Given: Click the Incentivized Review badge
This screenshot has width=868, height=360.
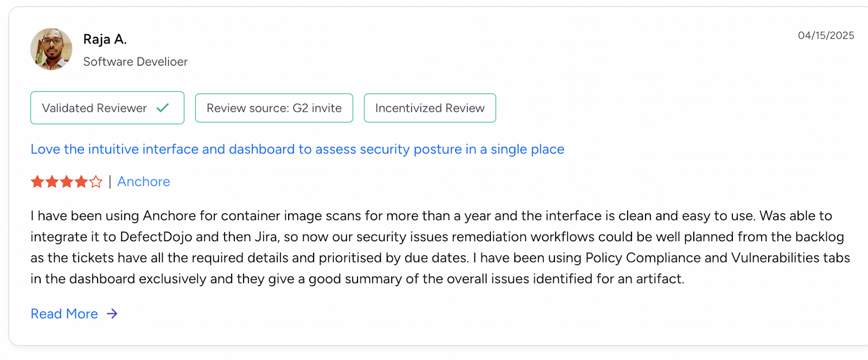Looking at the screenshot, I should click(x=429, y=108).
